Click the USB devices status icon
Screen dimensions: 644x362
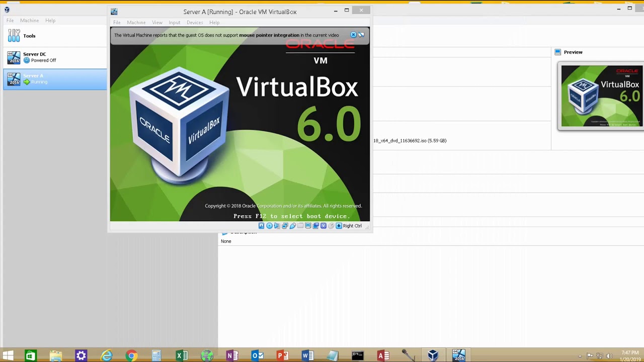coord(292,226)
